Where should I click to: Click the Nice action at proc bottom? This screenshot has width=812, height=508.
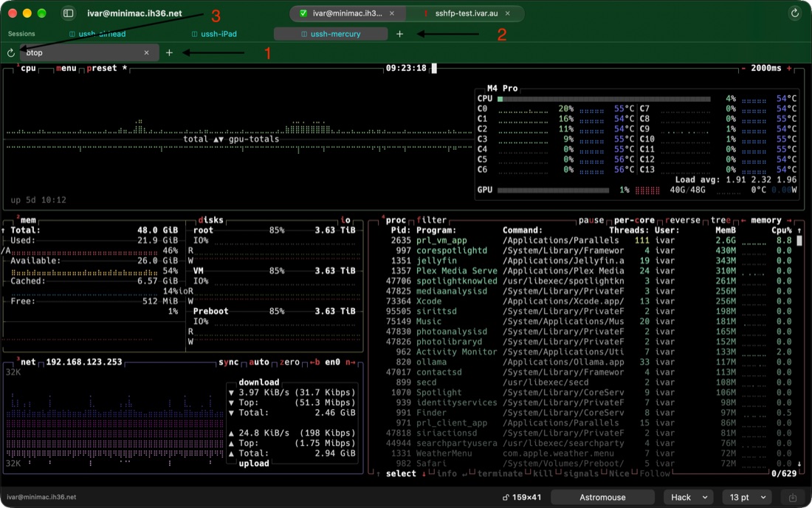[x=619, y=474]
